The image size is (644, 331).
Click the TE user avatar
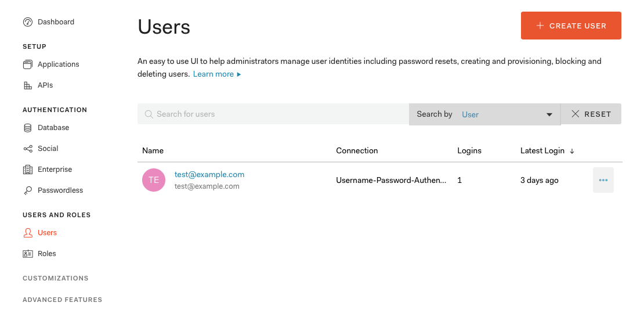click(154, 180)
